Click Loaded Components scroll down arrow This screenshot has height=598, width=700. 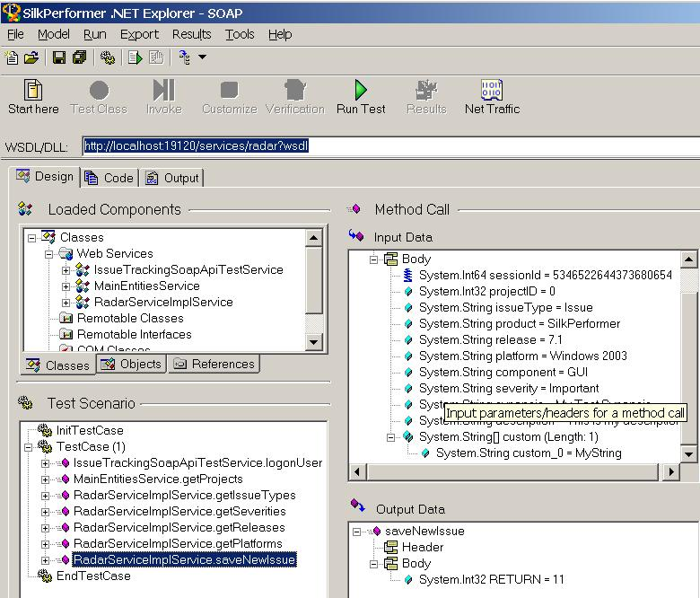click(x=313, y=342)
